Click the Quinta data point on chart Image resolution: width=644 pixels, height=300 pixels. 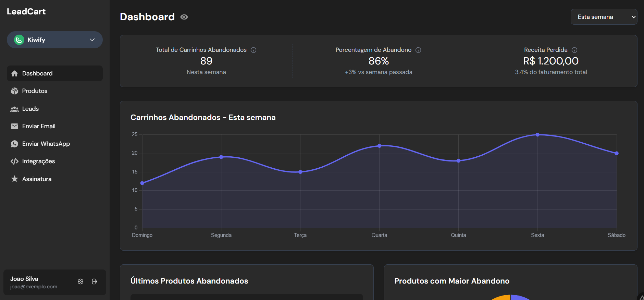pos(458,161)
